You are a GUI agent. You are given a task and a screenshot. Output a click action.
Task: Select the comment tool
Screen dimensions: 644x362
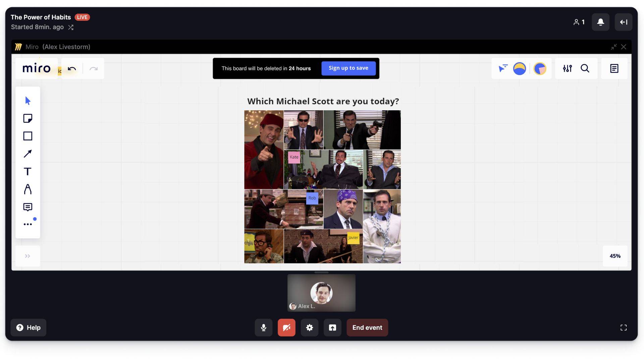(x=28, y=207)
